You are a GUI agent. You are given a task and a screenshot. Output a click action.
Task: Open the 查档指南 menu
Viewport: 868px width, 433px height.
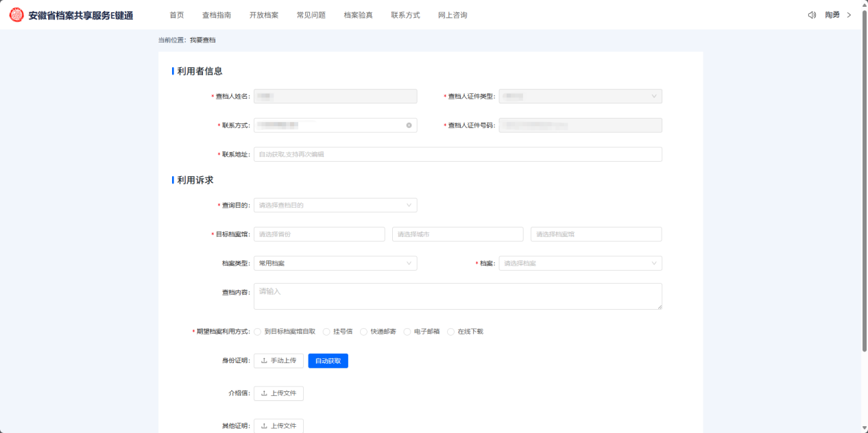217,15
